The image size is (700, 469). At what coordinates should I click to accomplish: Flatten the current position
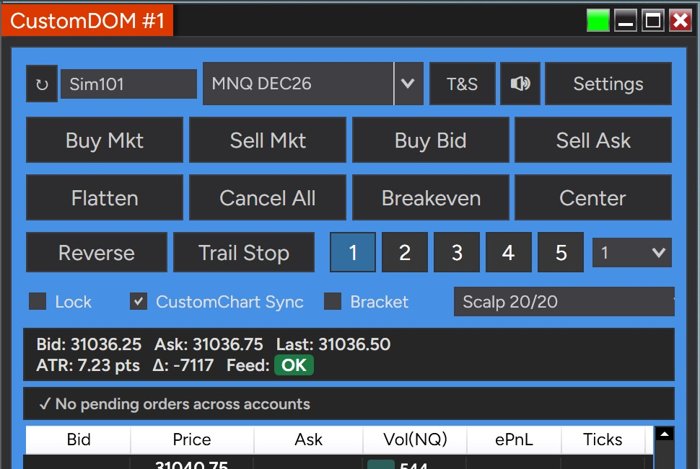pyautogui.click(x=104, y=198)
